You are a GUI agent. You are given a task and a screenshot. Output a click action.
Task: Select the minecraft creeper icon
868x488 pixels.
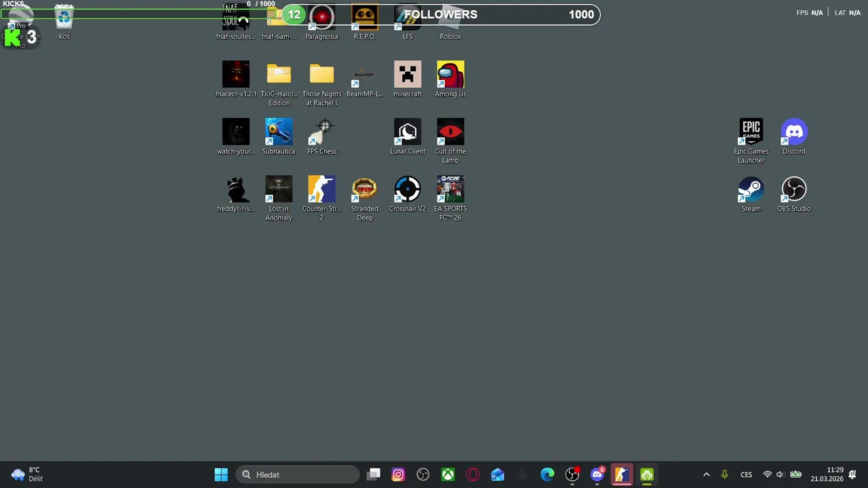point(408,79)
